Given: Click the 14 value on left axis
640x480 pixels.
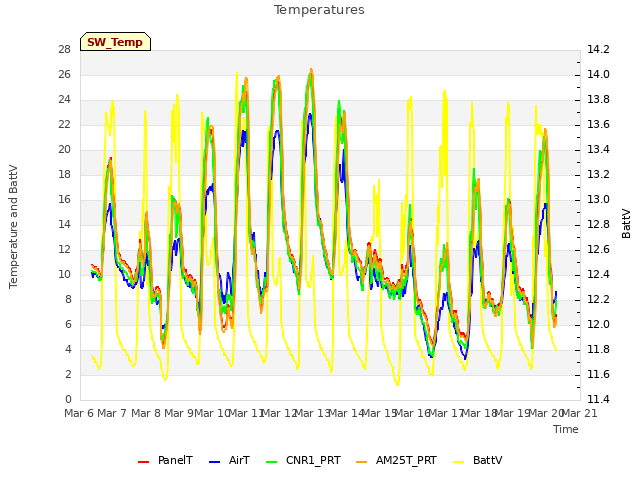Looking at the screenshot, I should 64,224.
